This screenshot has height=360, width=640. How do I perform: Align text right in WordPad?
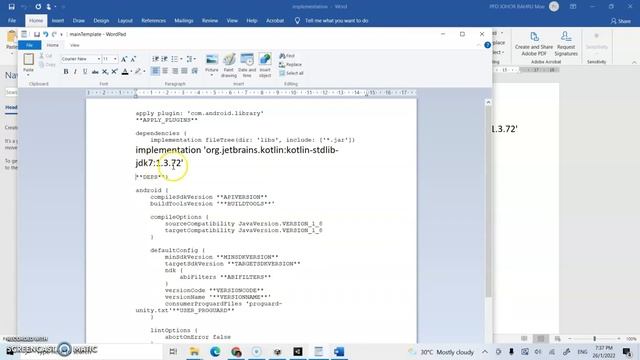[175, 71]
